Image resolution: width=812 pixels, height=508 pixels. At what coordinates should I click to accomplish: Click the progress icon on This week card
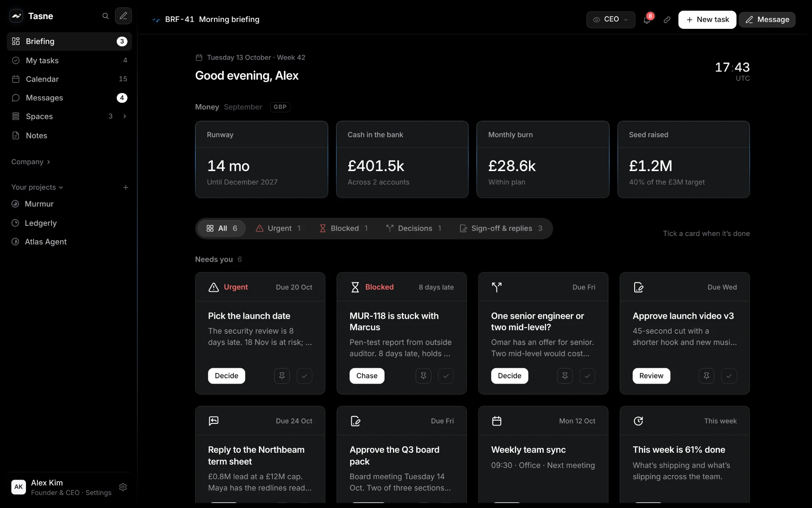[x=638, y=421]
